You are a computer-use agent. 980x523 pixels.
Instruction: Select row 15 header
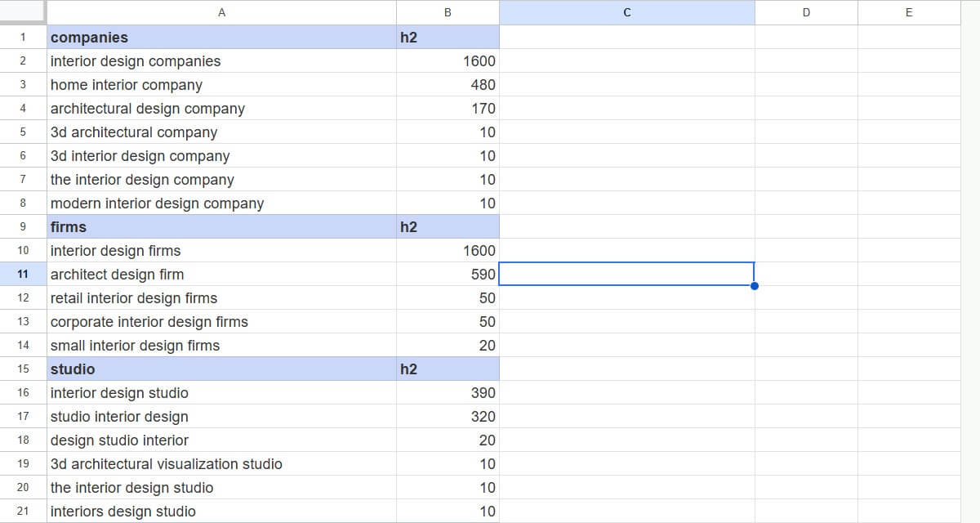coord(23,369)
